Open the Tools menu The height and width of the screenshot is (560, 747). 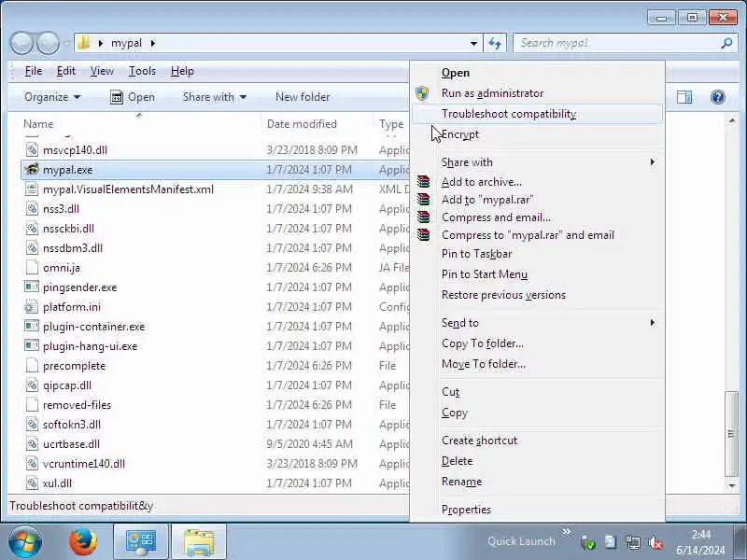142,71
